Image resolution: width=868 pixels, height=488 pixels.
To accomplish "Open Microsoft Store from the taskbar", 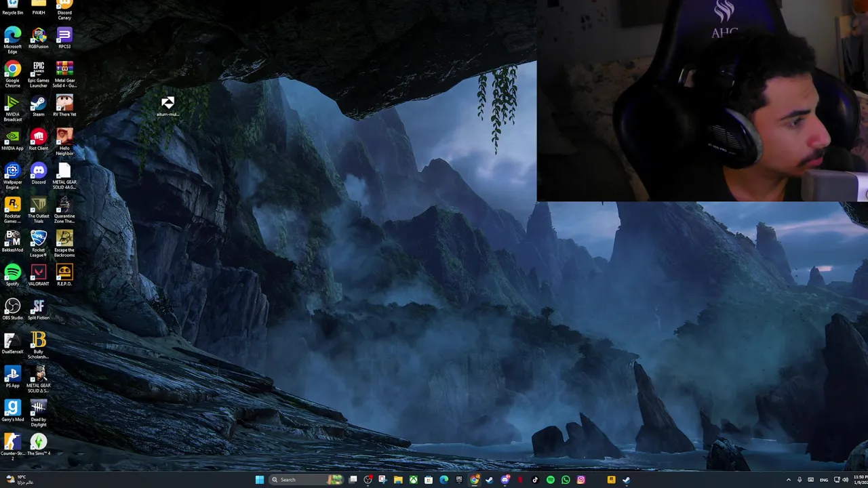I will pyautogui.click(x=429, y=480).
